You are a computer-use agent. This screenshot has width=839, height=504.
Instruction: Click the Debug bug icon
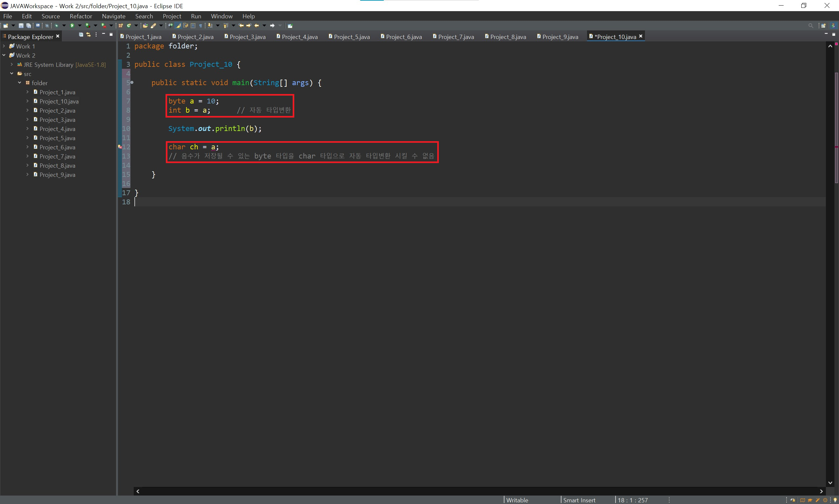56,26
